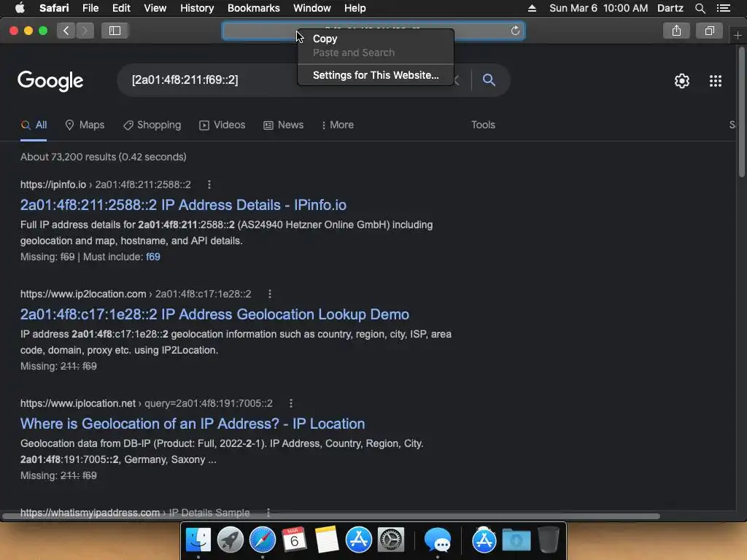Open options dots for the whatismyipaddress.com result
This screenshot has height=560, width=747.
268,513
